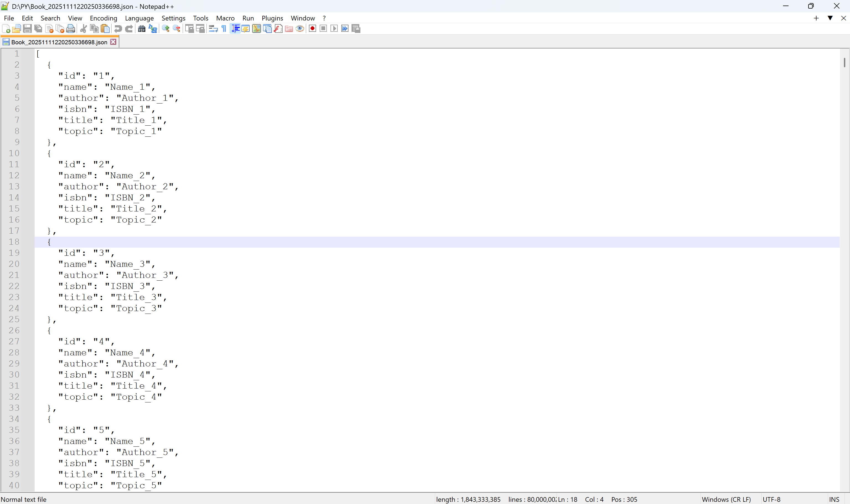The image size is (850, 504).
Task: Click the Print toolbar icon
Action: pos(71,29)
